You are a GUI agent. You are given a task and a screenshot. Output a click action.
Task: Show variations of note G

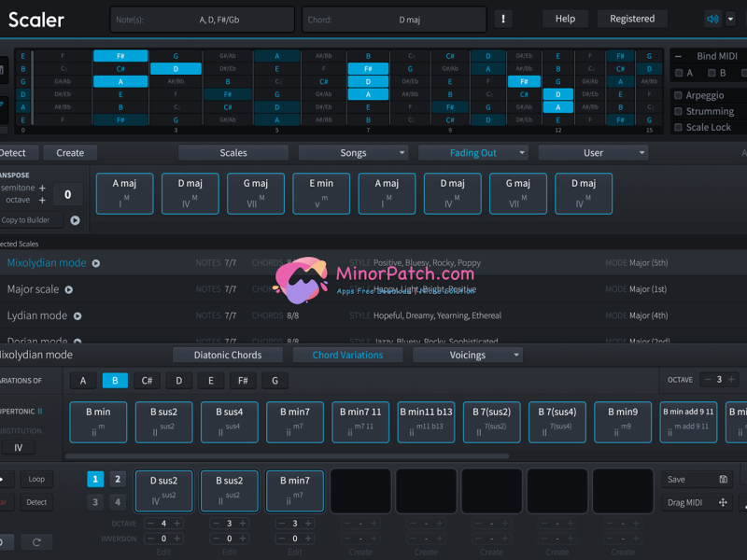(275, 381)
